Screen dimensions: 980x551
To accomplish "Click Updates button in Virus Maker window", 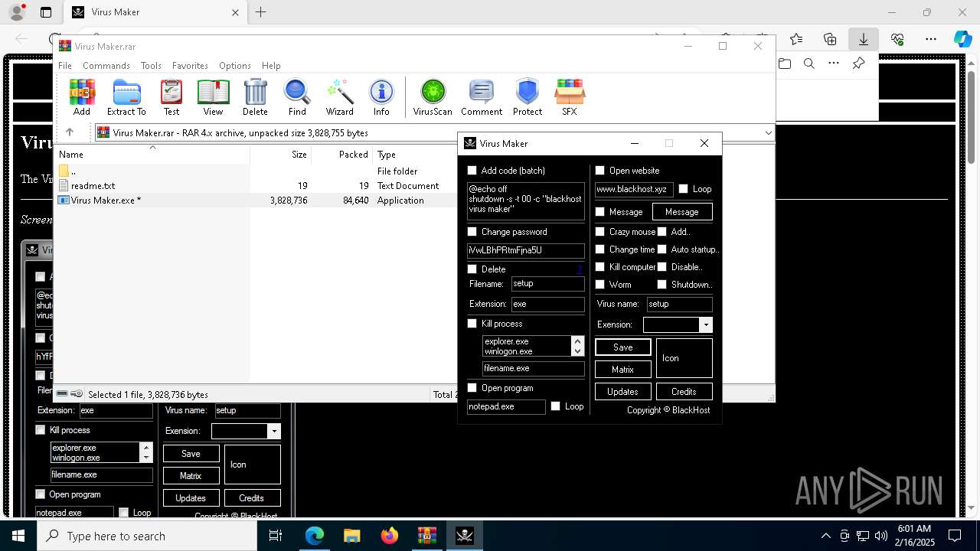I will (623, 391).
